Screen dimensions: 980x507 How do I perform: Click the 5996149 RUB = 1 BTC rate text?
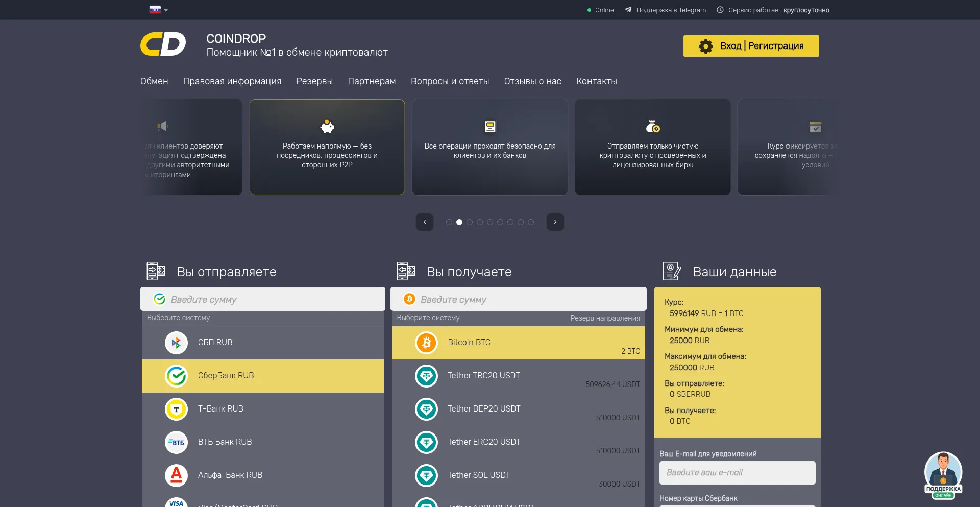tap(706, 313)
